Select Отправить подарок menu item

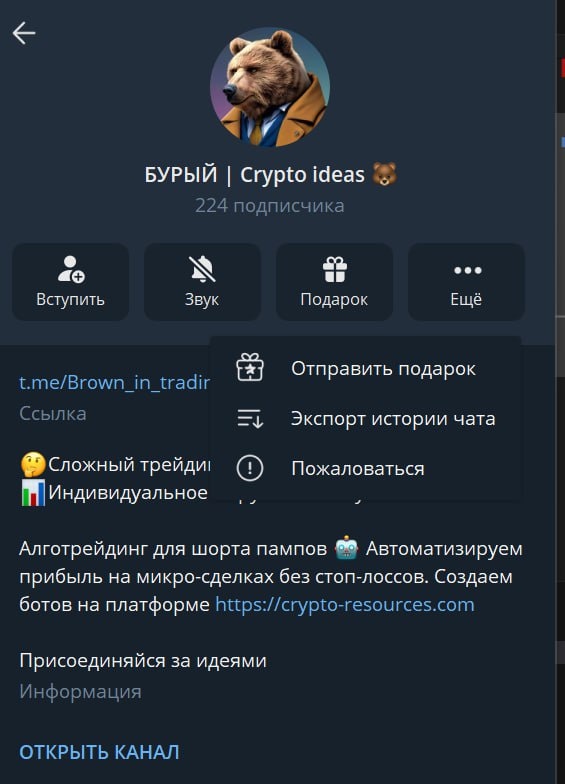pos(366,368)
